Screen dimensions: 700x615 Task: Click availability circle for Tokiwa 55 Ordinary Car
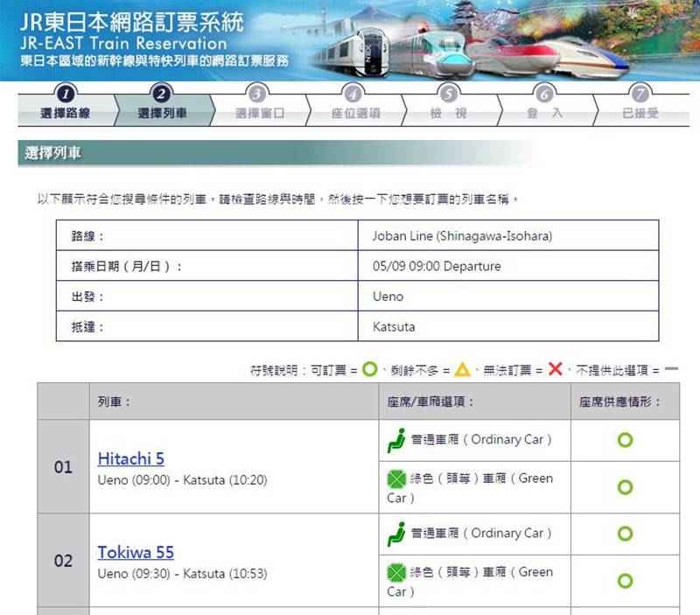(x=624, y=534)
